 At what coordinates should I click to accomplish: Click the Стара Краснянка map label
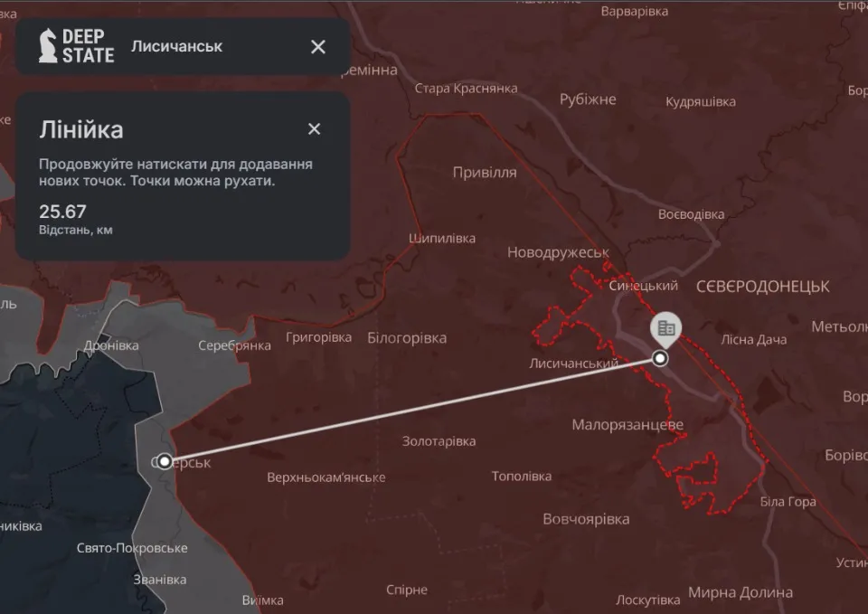[x=467, y=89]
